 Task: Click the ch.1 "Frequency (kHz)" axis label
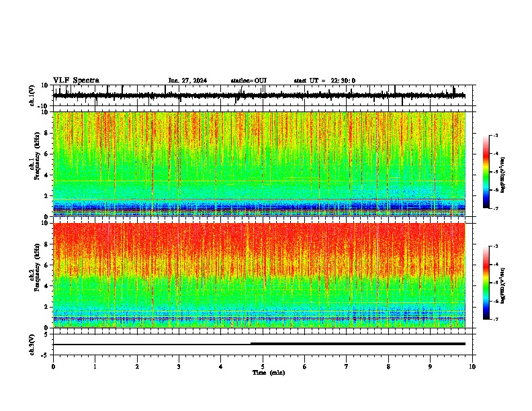pos(37,156)
